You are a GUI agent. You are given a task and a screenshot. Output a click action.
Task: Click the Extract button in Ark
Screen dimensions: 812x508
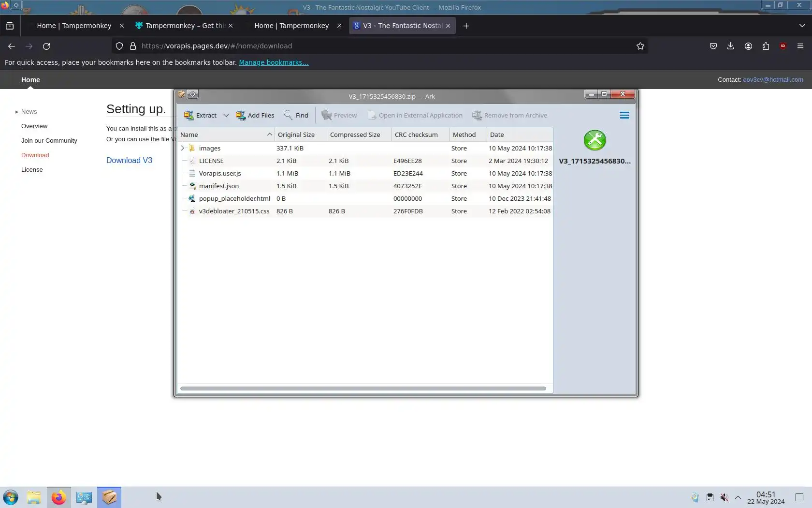coord(200,115)
